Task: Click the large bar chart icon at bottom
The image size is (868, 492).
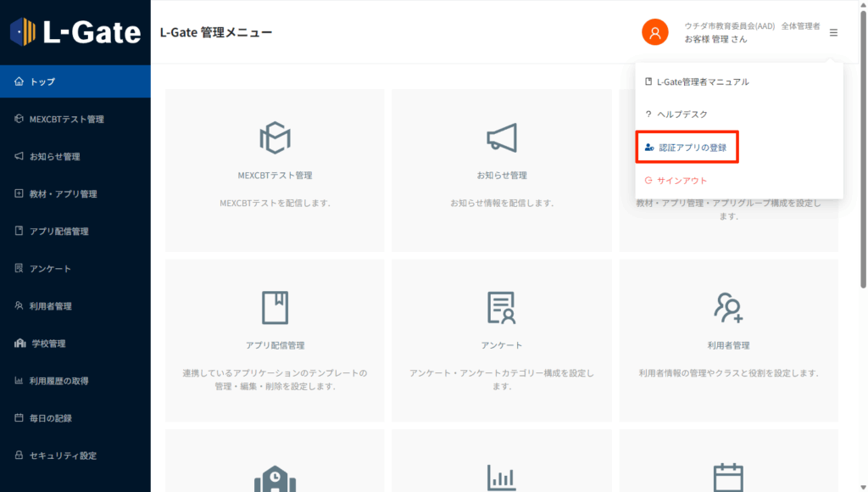Action: click(502, 478)
